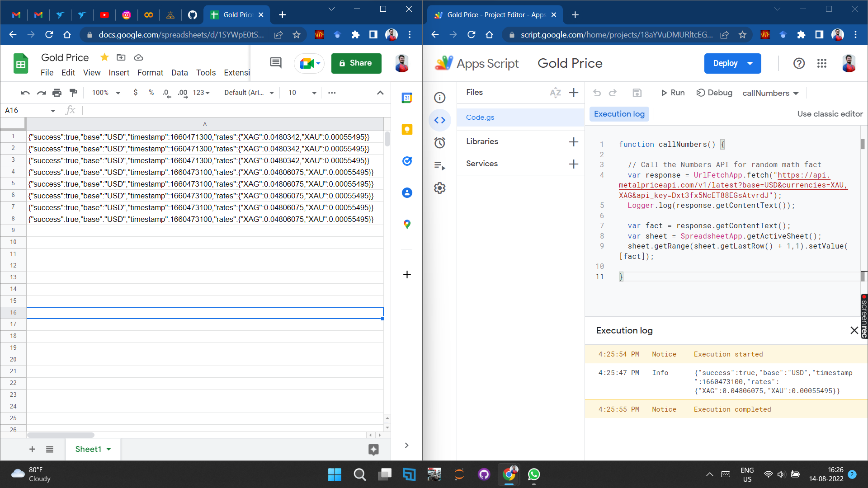Screen dimensions: 868x488
Task: Add a library in Apps Script
Action: (574, 142)
